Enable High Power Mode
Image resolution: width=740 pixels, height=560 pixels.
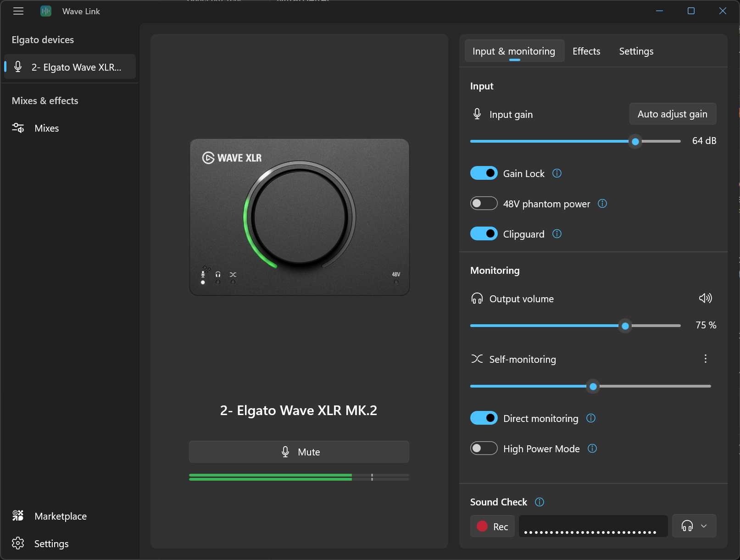(x=484, y=448)
